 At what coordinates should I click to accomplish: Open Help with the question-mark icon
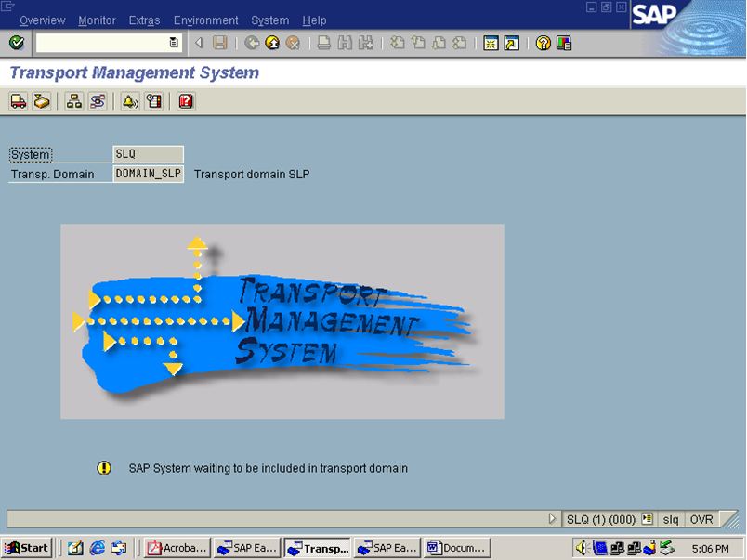[x=544, y=44]
